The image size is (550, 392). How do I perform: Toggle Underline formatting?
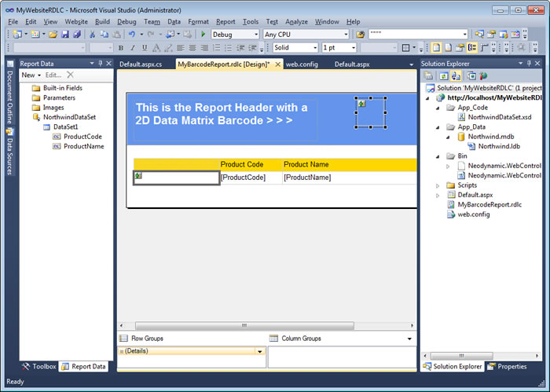click(145, 48)
